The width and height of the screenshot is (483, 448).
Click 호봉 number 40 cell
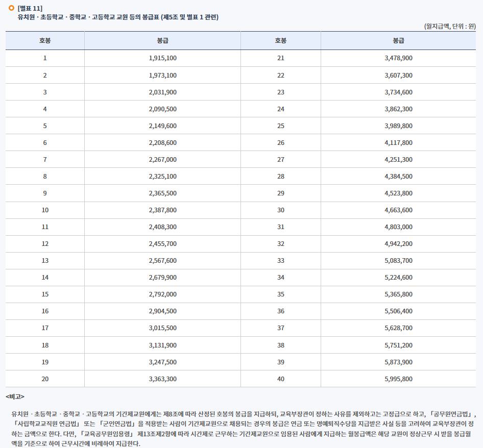pos(281,379)
